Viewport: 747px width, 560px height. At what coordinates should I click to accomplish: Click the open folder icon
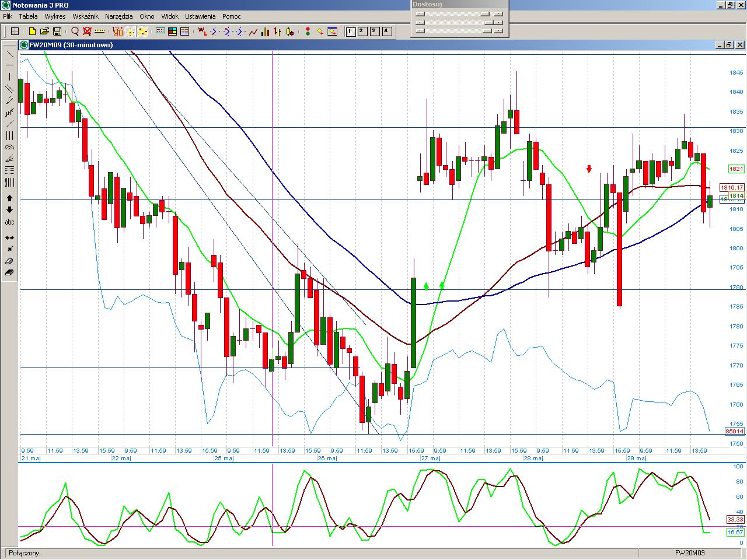click(44, 32)
